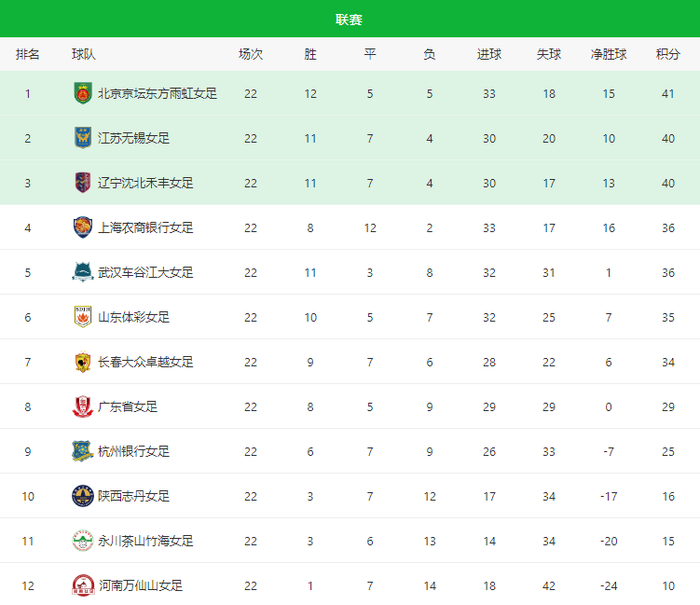Image resolution: width=700 pixels, height=605 pixels.
Task: Click the 河南万仙山女足 team badge
Action: [x=82, y=585]
